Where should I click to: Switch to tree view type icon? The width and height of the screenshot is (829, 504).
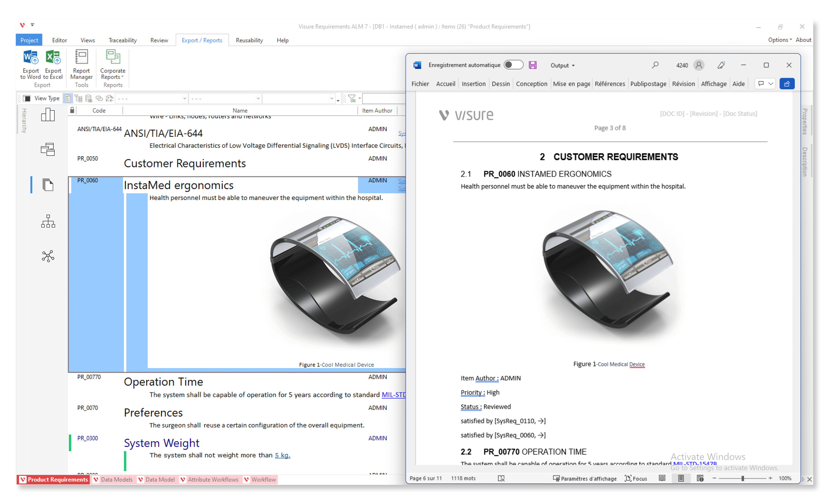(78, 98)
